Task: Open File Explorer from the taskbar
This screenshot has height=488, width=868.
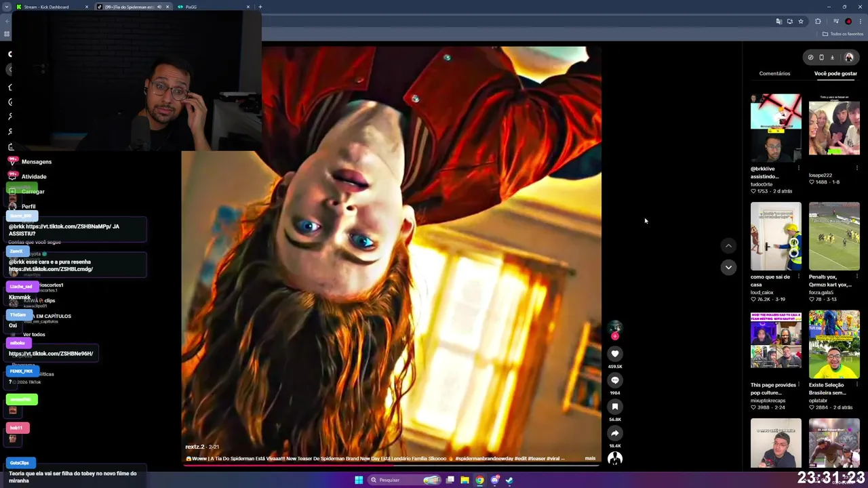Action: tap(465, 480)
